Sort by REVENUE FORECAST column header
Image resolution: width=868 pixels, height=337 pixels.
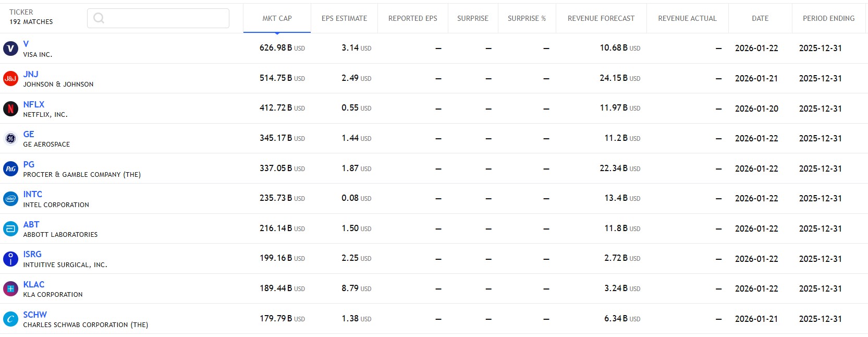coord(601,18)
